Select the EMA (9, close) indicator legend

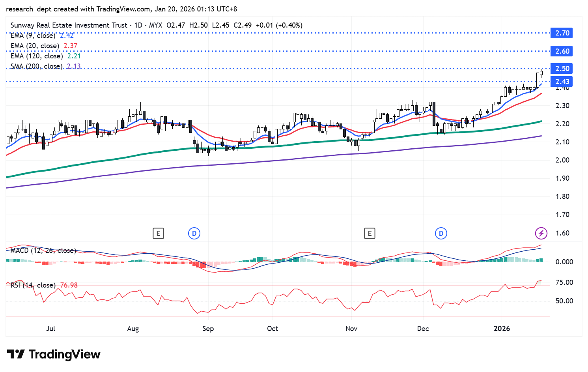click(33, 36)
